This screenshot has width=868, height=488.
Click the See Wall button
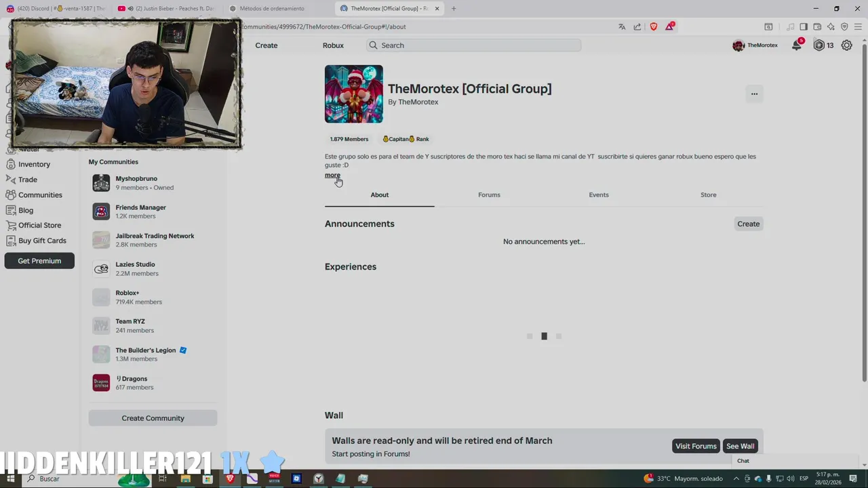(740, 446)
